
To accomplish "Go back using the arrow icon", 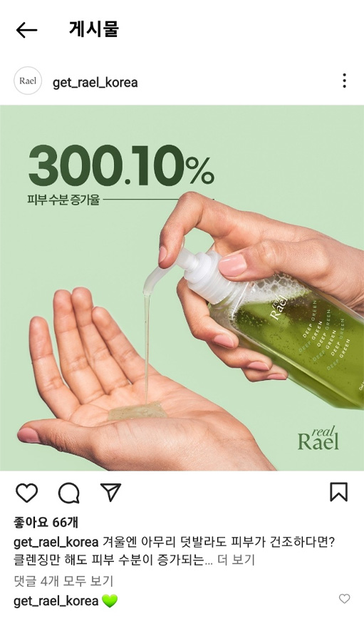I will tap(27, 31).
